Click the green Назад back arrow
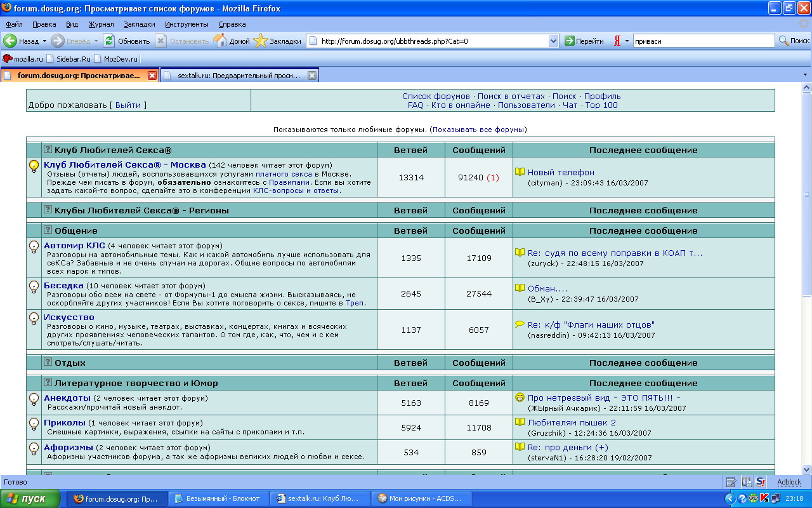 (x=10, y=41)
